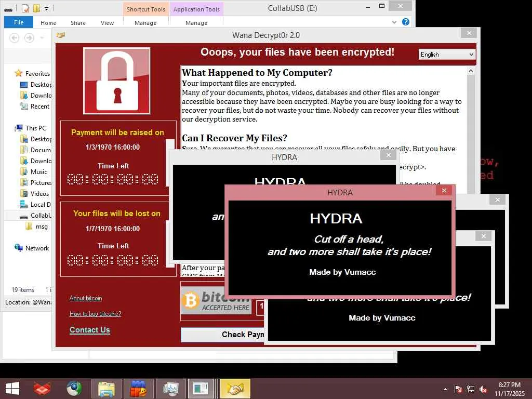Image resolution: width=532 pixels, height=399 pixels.
Task: Select Pictures under This PC
Action: coord(36,182)
